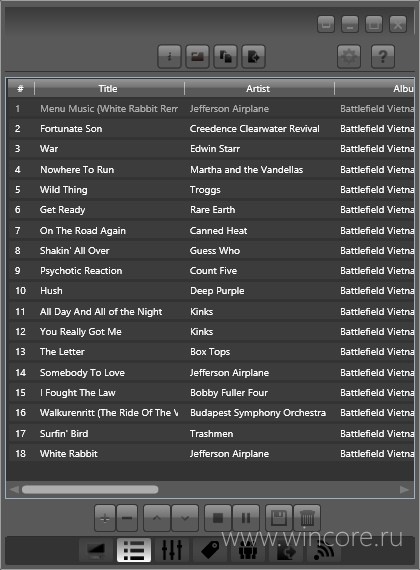Viewport: 420px width, 570px height.
Task: Click the open folder icon
Action: point(197,56)
